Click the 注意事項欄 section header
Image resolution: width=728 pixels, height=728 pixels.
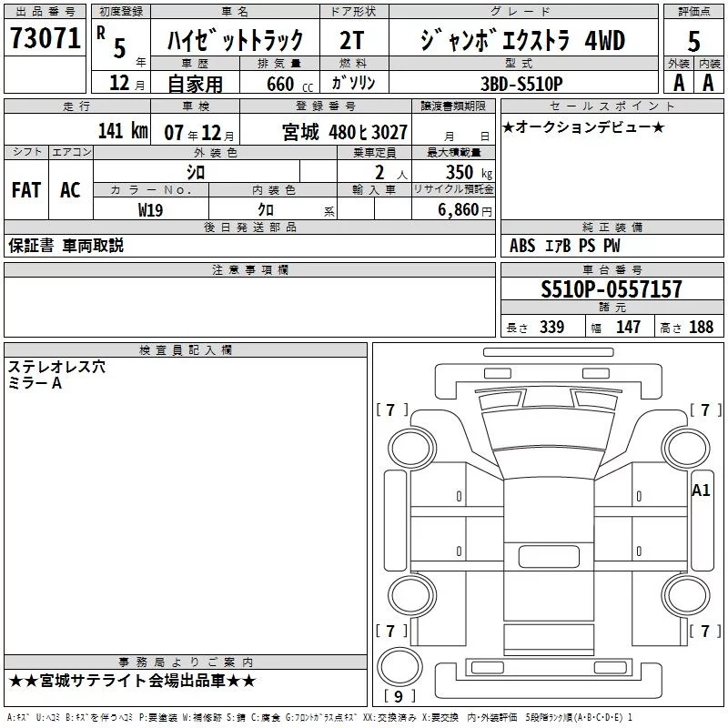click(x=249, y=269)
